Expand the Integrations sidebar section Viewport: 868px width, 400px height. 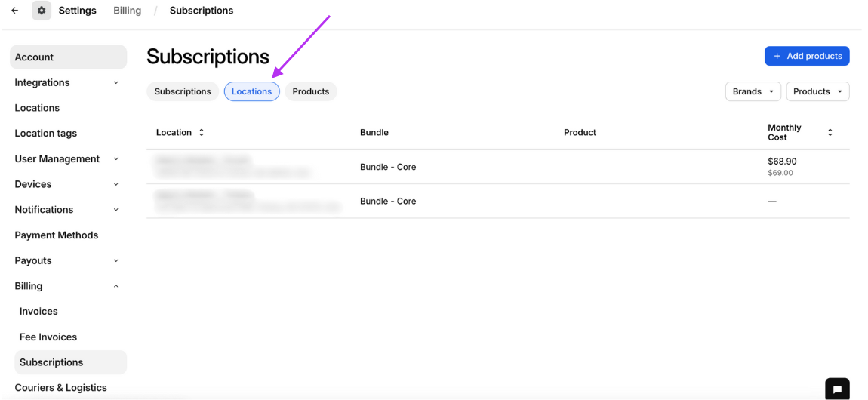tap(115, 82)
